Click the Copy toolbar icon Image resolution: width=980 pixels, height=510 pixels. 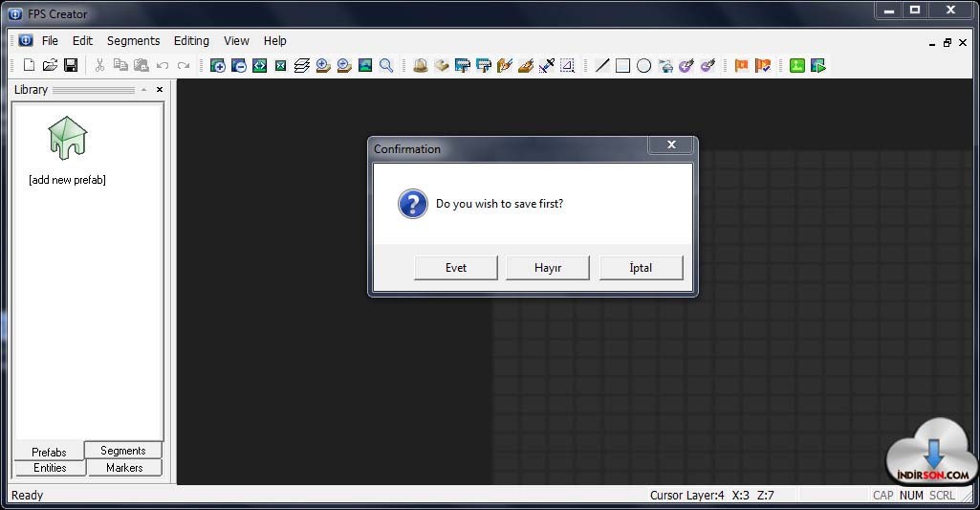point(120,65)
